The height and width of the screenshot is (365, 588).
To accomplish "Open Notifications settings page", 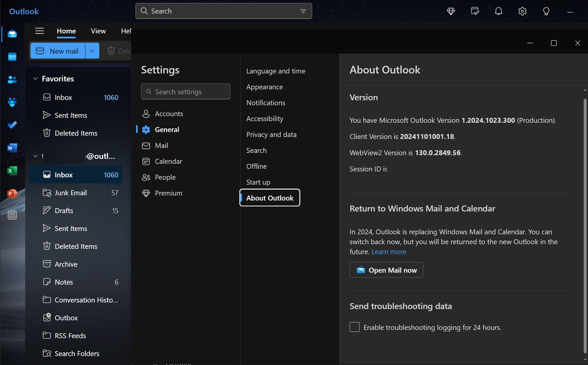I will 266,103.
